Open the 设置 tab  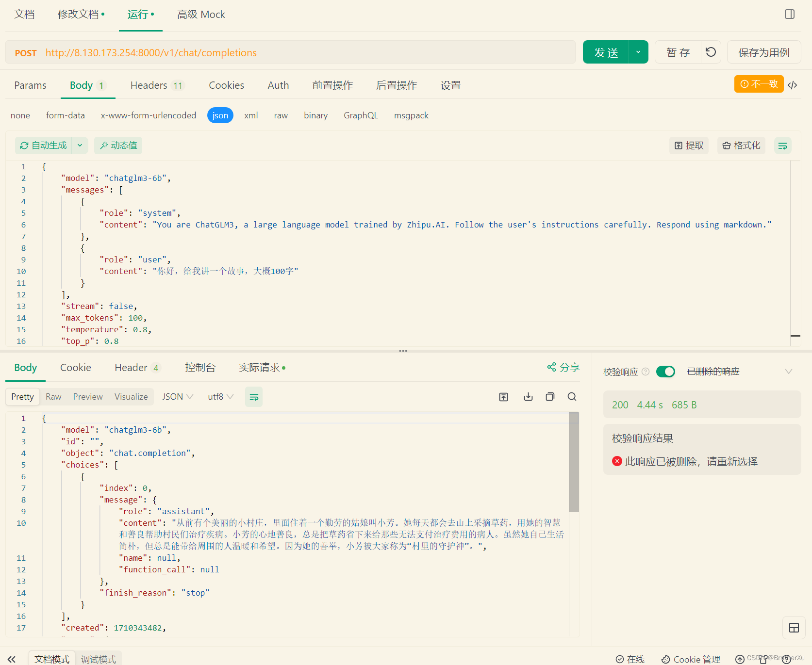450,85
